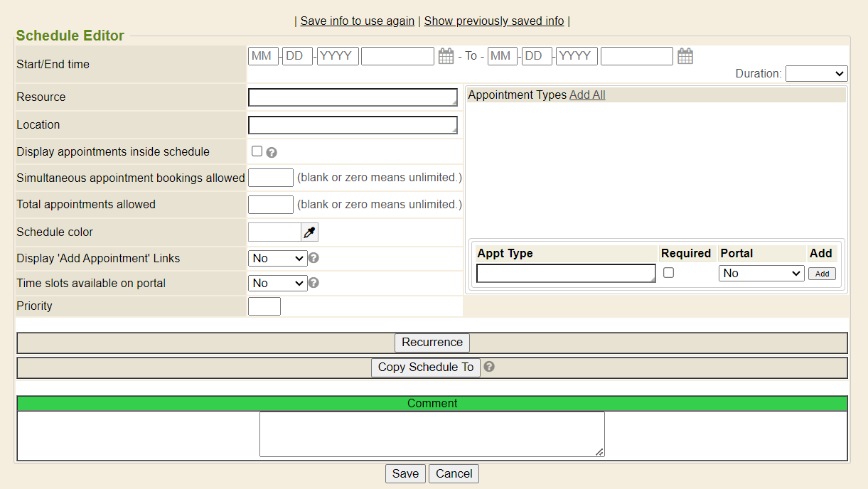Enable display appointments inside schedule
Image resolution: width=868 pixels, height=489 pixels.
[257, 151]
